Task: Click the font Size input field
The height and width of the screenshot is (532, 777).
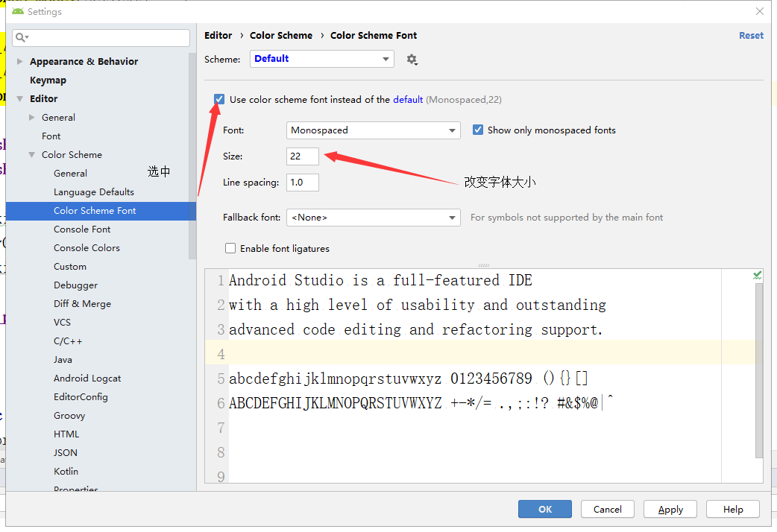Action: point(303,156)
